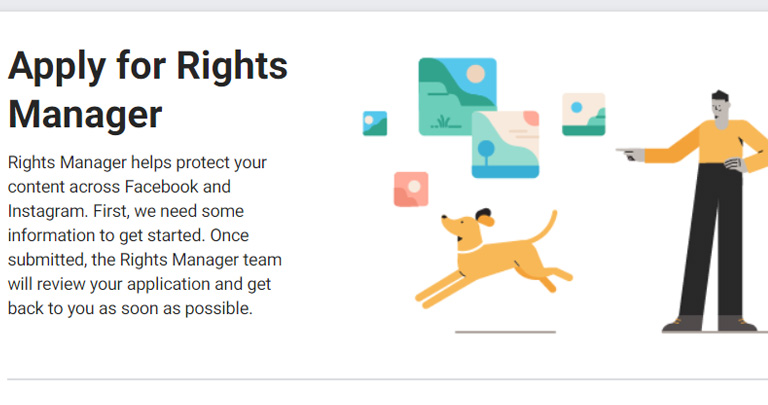Click the small beige picture icon near the man
Image resolution: width=768 pixels, height=405 pixels.
pos(583,114)
